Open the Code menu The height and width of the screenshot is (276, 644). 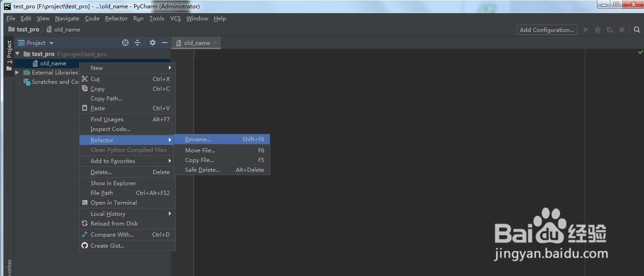click(92, 19)
